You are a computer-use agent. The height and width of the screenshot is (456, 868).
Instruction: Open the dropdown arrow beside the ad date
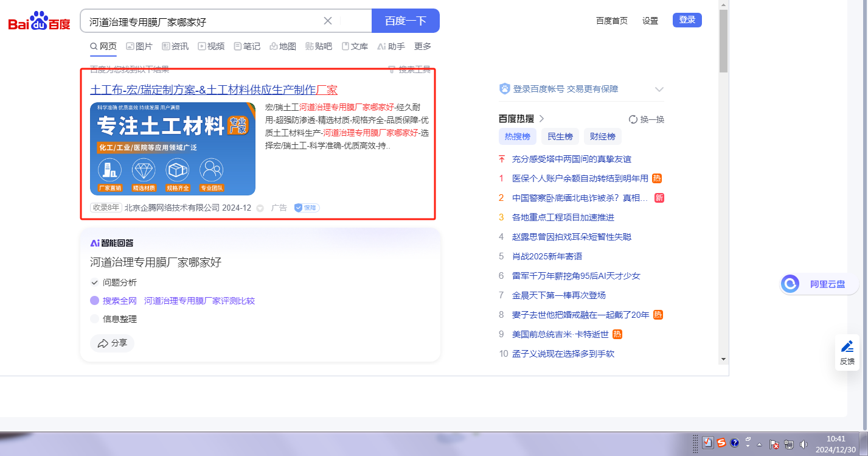tap(260, 208)
